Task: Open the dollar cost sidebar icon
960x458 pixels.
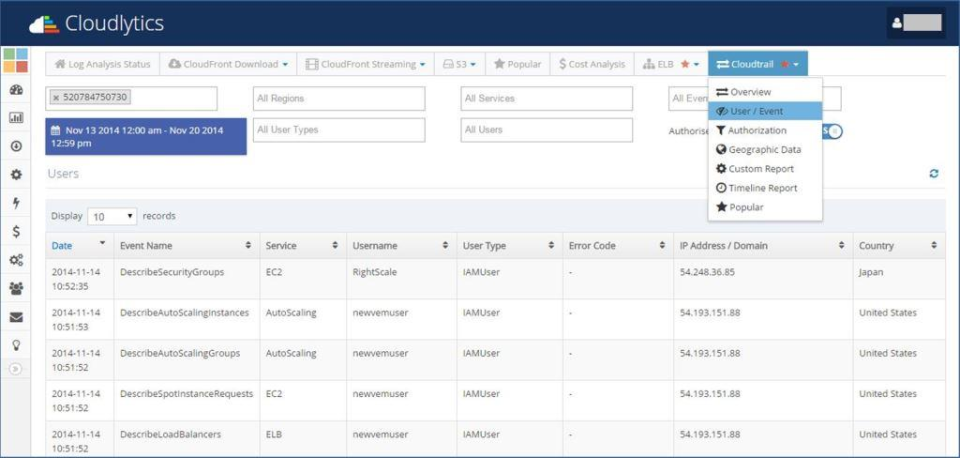Action: click(17, 231)
